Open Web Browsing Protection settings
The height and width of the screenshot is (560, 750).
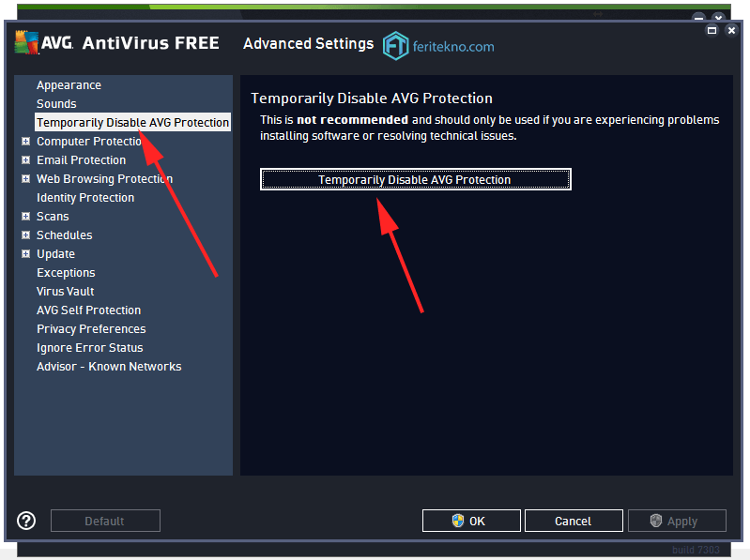105,179
